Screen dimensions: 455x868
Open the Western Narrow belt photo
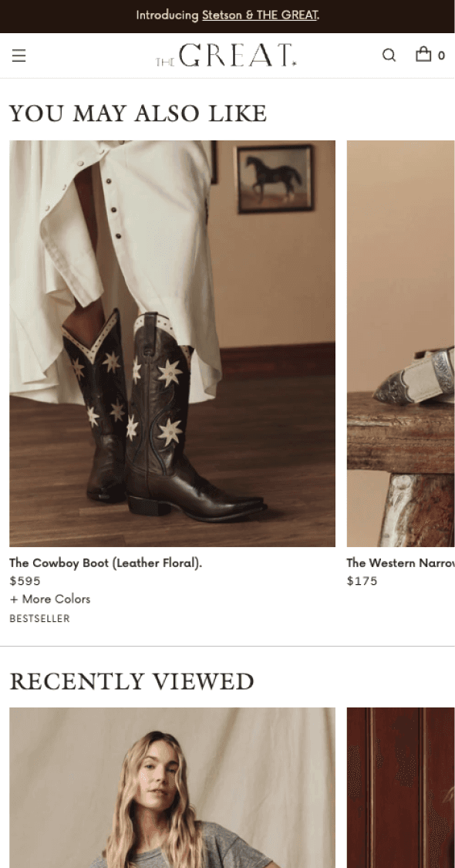(x=401, y=343)
